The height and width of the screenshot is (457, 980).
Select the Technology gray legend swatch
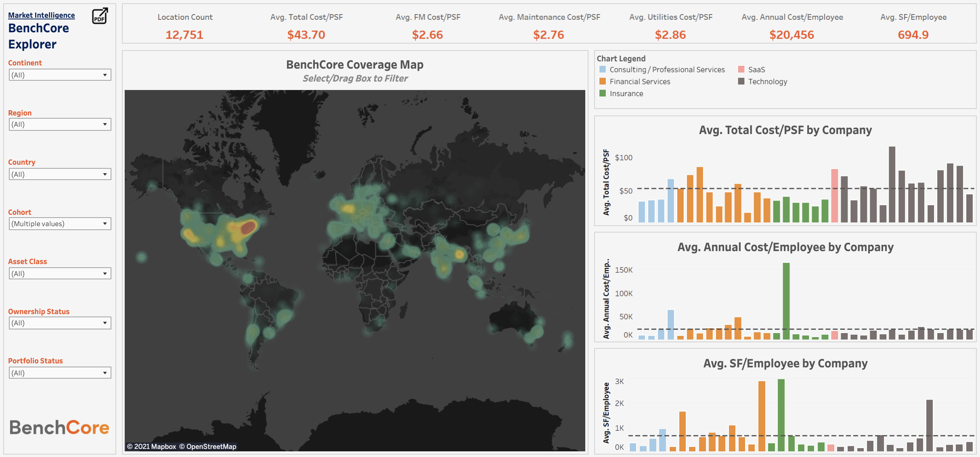(x=741, y=82)
